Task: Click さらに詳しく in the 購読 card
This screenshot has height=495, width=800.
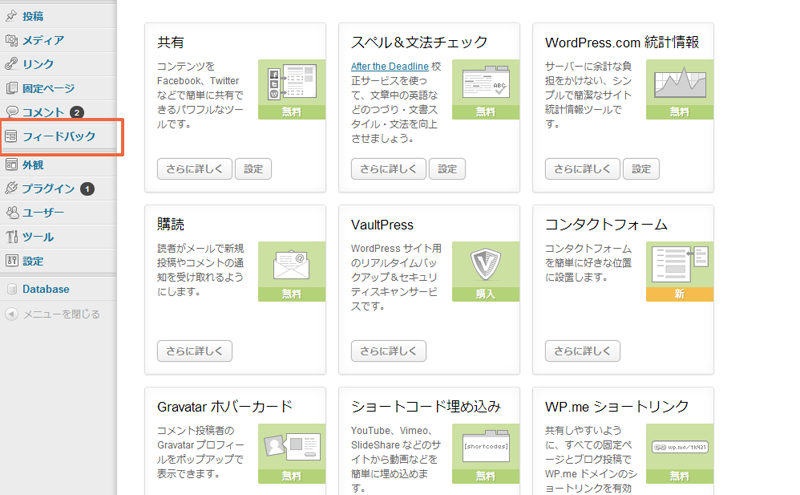Action: coord(194,351)
